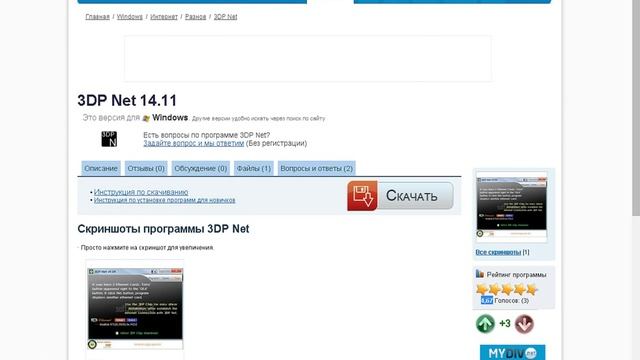Screen dimensions: 640x360
Task: Switch to the Отзывы (0) tab
Action: pos(146,168)
